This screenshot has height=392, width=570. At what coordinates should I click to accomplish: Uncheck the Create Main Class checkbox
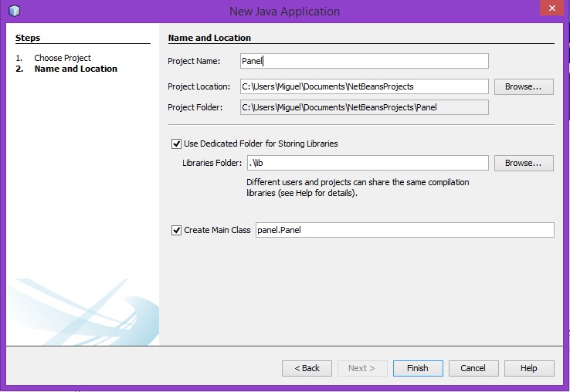(176, 230)
